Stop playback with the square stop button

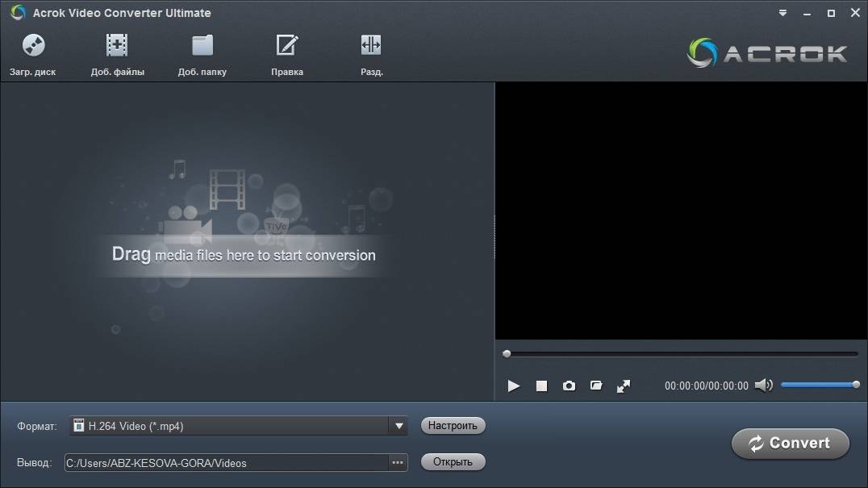pos(541,386)
